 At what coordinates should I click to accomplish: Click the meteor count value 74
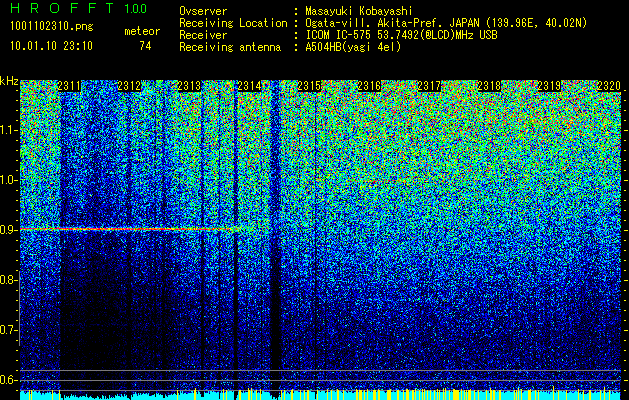(x=145, y=46)
